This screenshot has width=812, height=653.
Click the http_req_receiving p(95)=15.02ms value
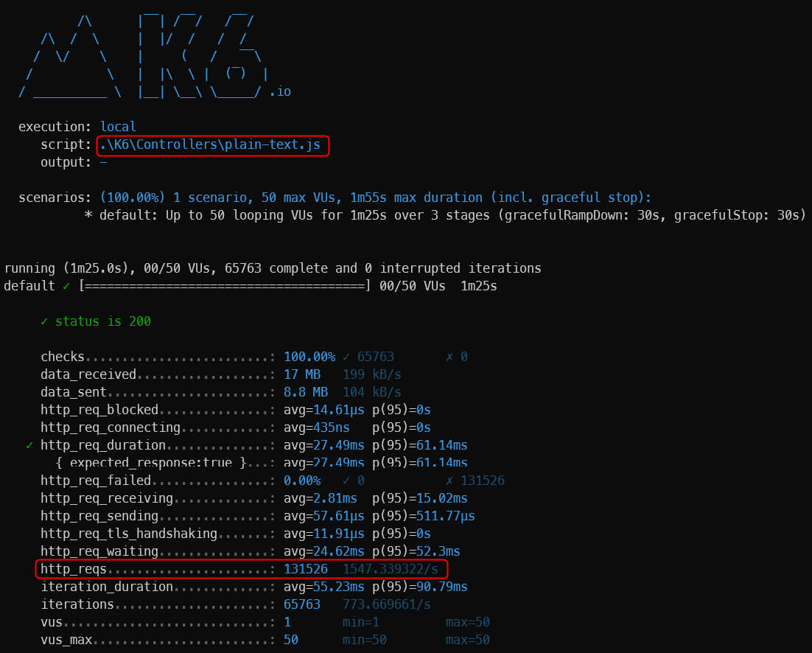pos(419,498)
